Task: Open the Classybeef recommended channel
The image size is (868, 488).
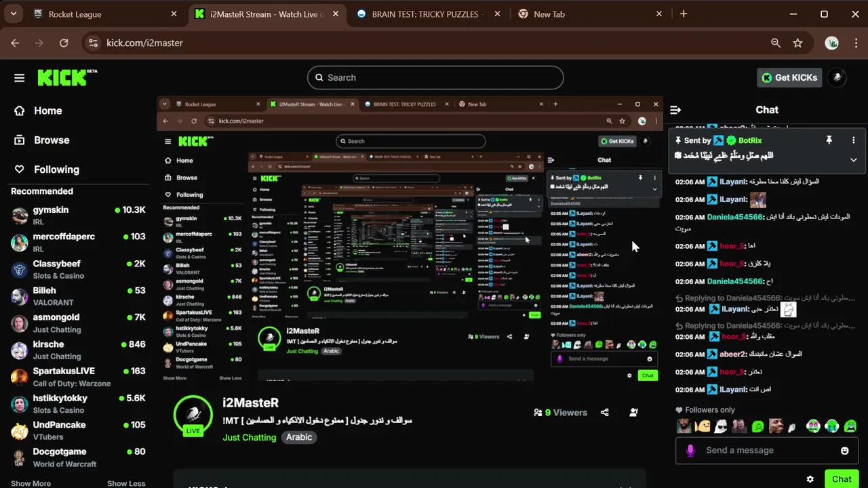Action: click(x=79, y=270)
